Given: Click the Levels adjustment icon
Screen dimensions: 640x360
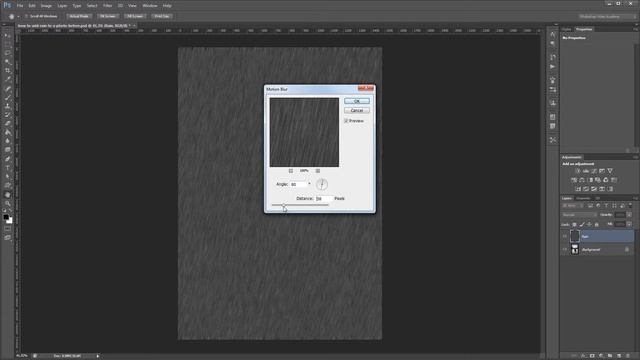Looking at the screenshot, I should [586, 171].
